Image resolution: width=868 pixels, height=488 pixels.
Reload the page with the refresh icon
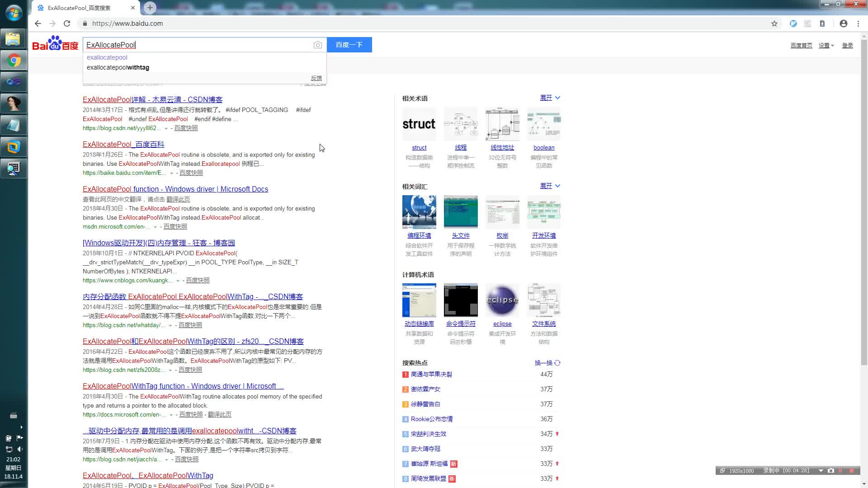[67, 23]
